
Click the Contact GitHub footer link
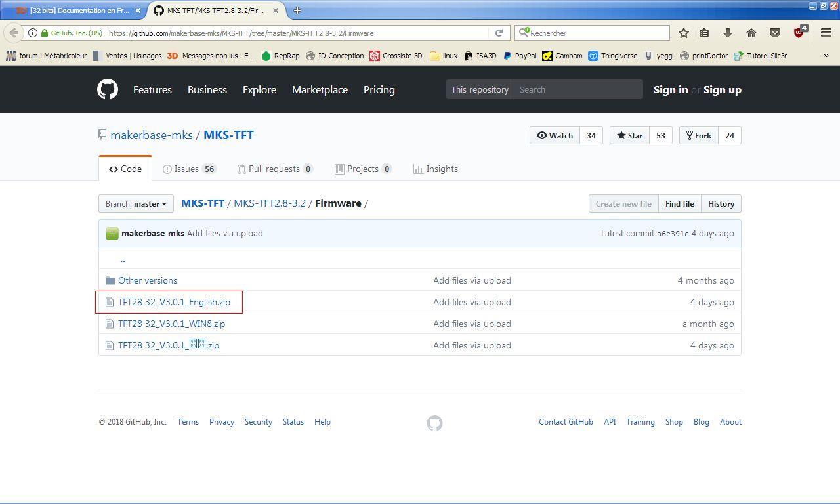pyautogui.click(x=566, y=422)
